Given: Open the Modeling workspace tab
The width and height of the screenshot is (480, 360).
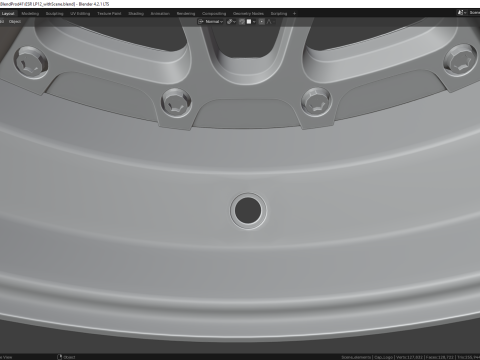Looking at the screenshot, I should pyautogui.click(x=30, y=13).
